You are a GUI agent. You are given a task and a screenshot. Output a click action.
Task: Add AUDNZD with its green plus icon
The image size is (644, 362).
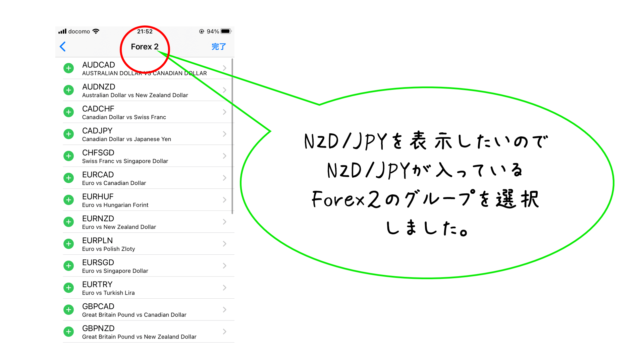(68, 90)
